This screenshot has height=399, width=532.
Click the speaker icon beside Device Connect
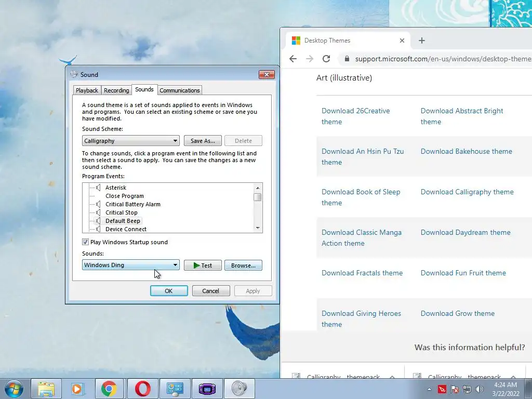[98, 229]
